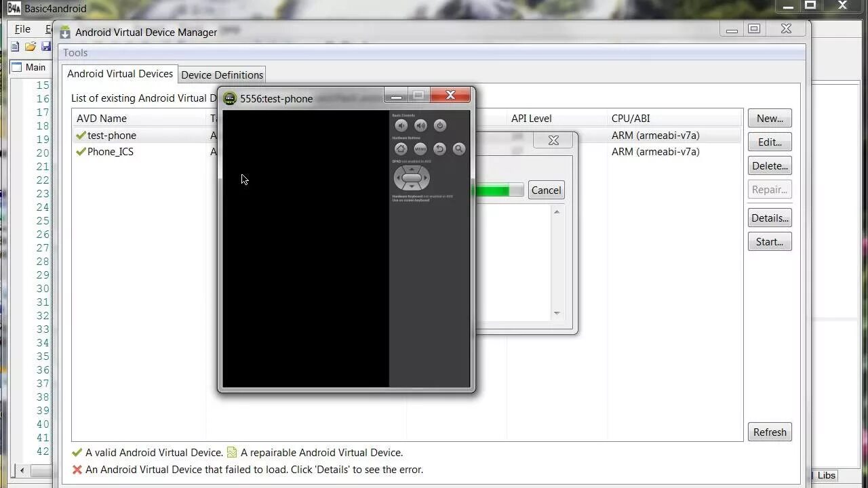Minimize the 5556:test-phone emulator window
The width and height of the screenshot is (868, 488).
click(x=396, y=96)
